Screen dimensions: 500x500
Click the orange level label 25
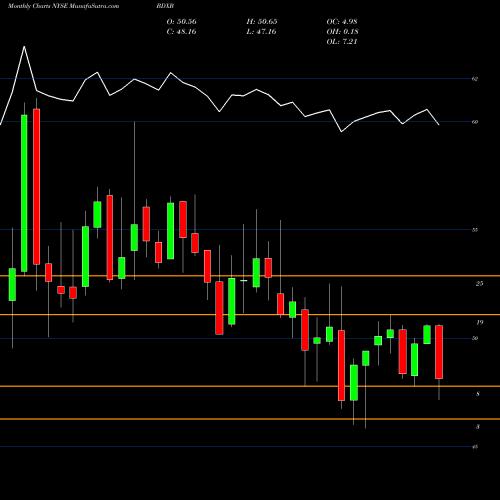click(x=479, y=284)
